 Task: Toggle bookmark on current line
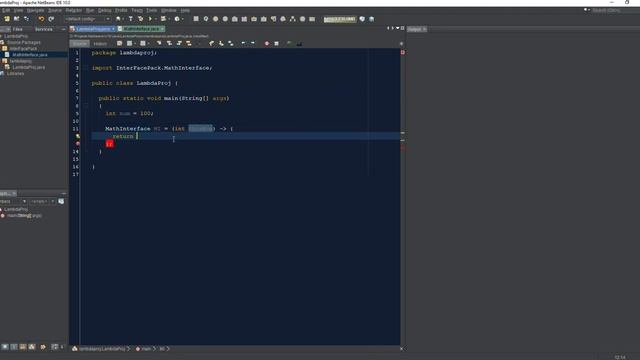pos(231,43)
